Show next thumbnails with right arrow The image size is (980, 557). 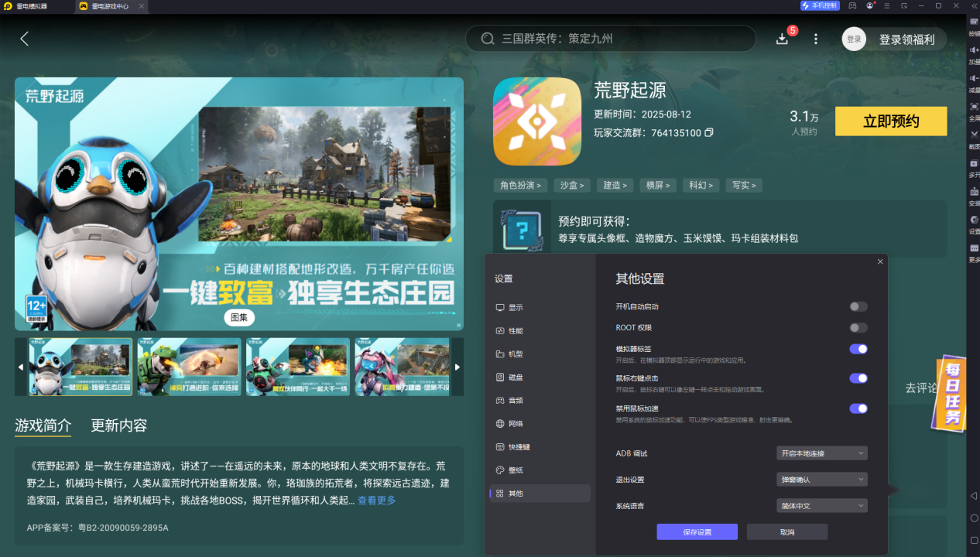click(457, 367)
